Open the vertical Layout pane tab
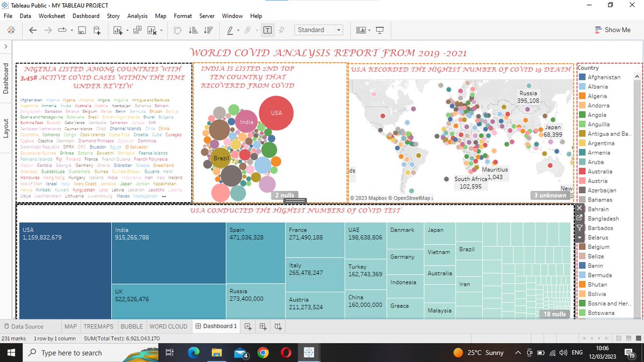The image size is (644, 362). pos(6,129)
